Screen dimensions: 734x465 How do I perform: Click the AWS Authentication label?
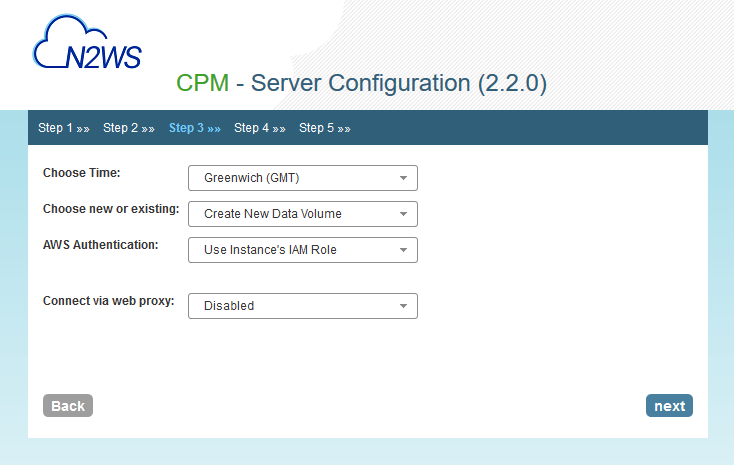tap(101, 245)
